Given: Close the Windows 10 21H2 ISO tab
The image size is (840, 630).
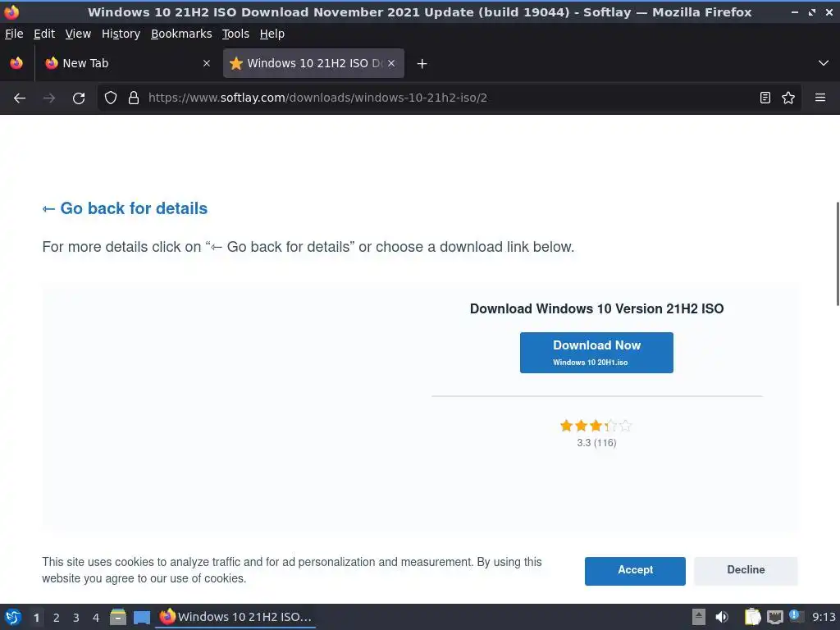Looking at the screenshot, I should tap(391, 63).
